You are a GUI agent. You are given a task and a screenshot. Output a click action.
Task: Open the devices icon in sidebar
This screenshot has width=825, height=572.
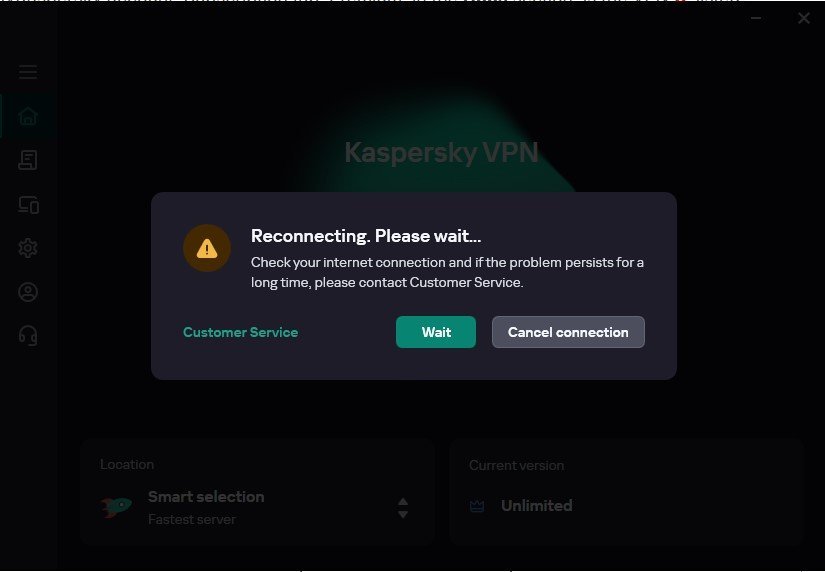[28, 205]
